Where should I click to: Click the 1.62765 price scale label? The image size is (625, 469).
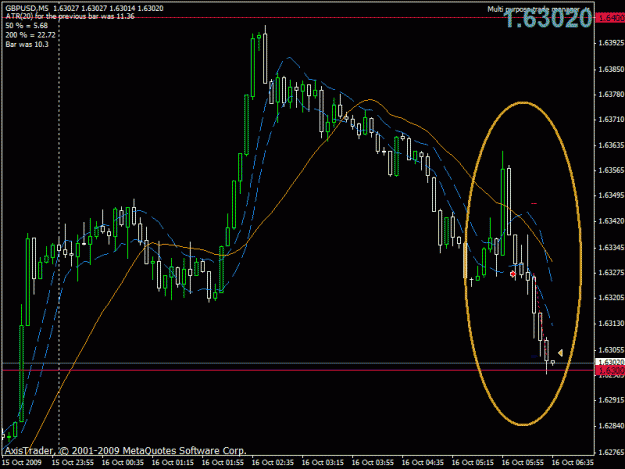(x=611, y=452)
